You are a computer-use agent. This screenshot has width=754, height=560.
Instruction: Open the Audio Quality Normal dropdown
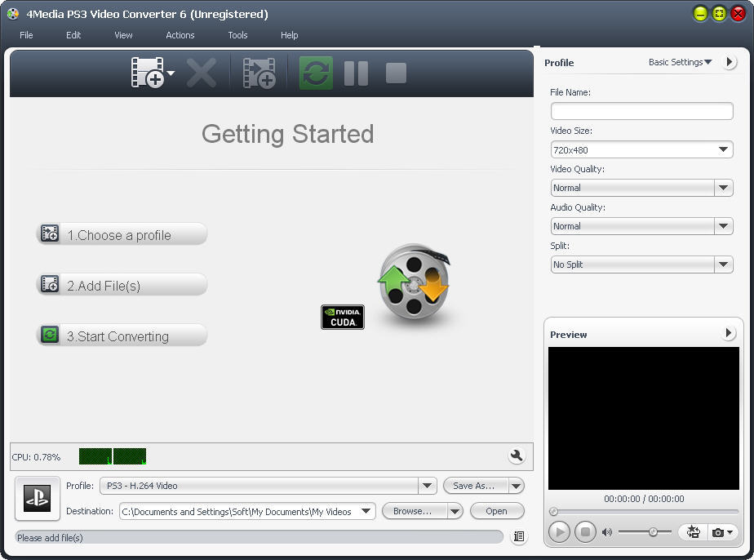tap(641, 226)
